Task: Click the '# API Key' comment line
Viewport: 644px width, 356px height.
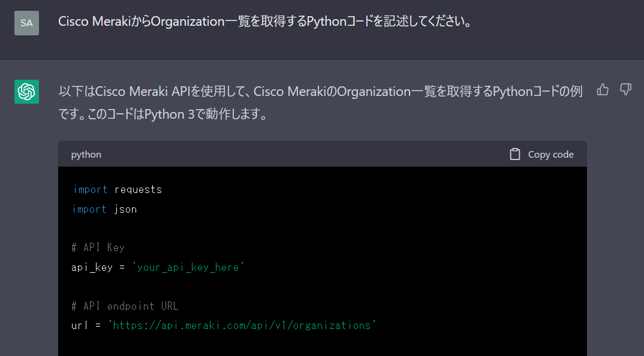Action: [98, 247]
